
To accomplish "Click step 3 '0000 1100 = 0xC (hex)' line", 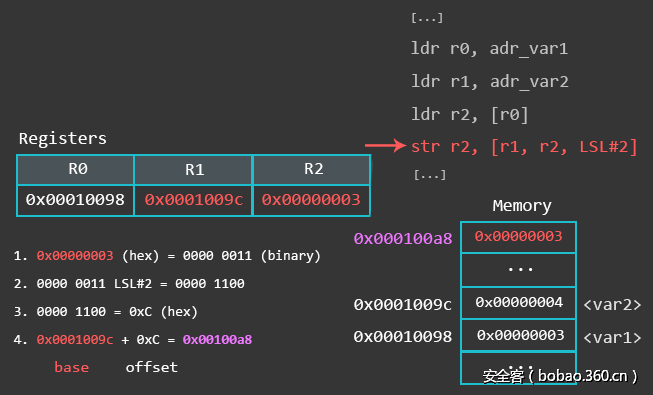I will [105, 312].
